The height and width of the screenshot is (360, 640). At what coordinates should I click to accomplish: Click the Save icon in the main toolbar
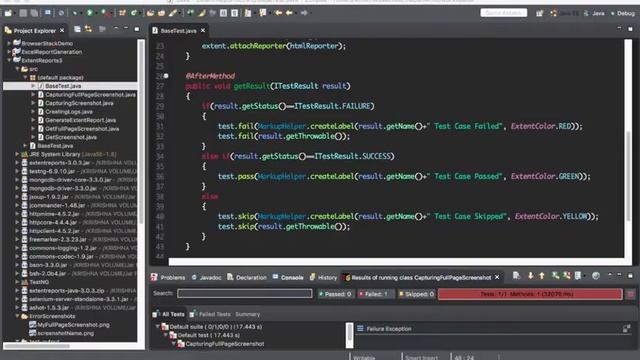click(x=23, y=13)
